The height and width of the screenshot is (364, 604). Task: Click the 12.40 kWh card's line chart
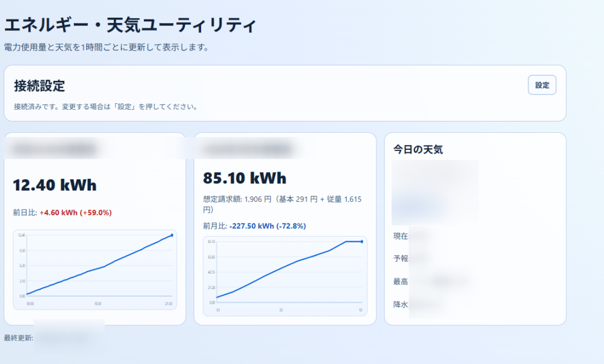tap(94, 268)
